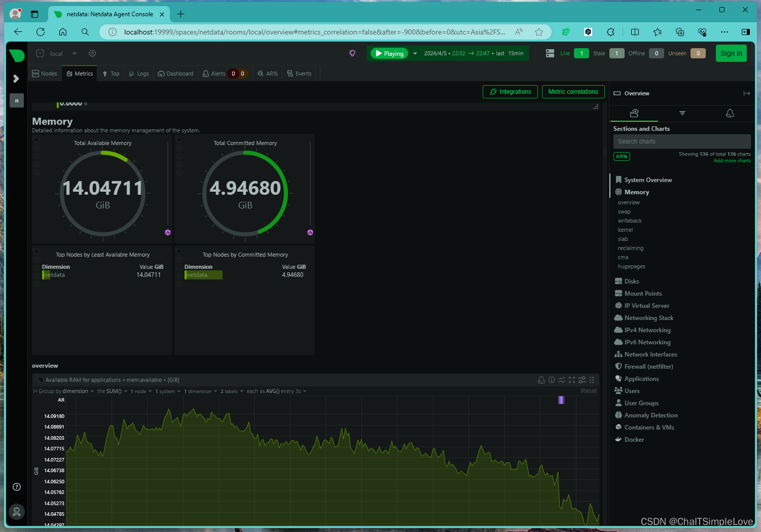Open chart type icon on mem.available chart

[x=562, y=380]
